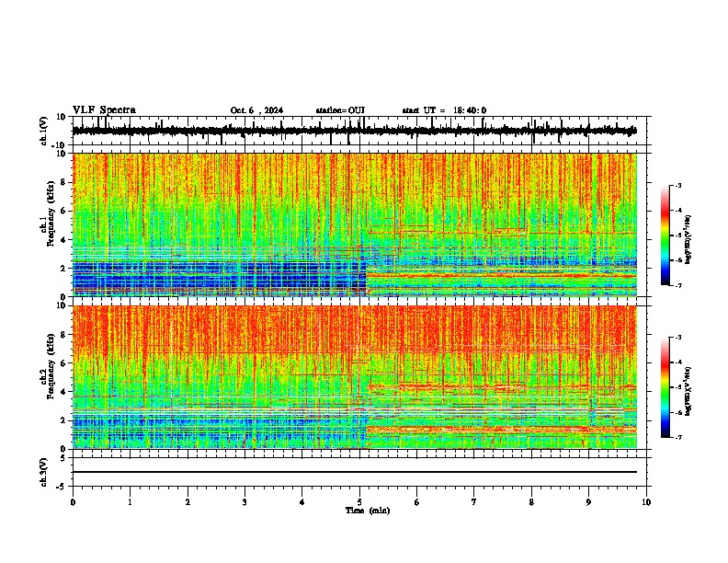Image resolution: width=728 pixels, height=563 pixels.
Task: Click the 'Time (min)' axis label
Action: point(368,511)
